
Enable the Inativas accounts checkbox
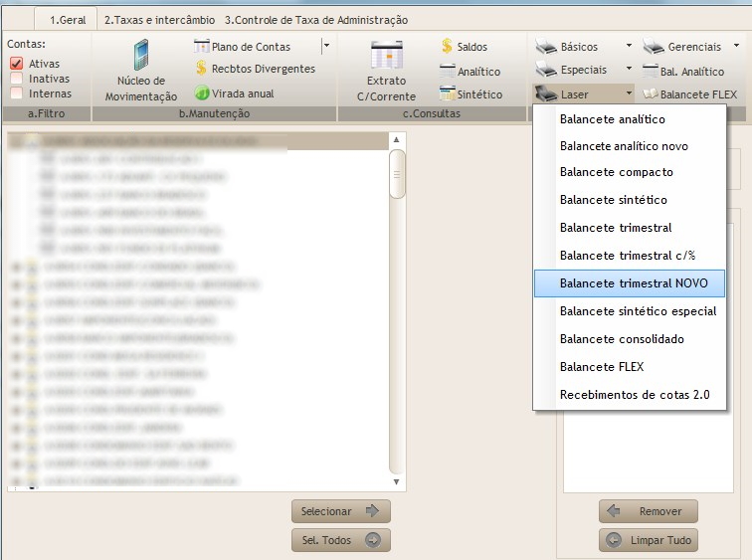click(x=16, y=79)
